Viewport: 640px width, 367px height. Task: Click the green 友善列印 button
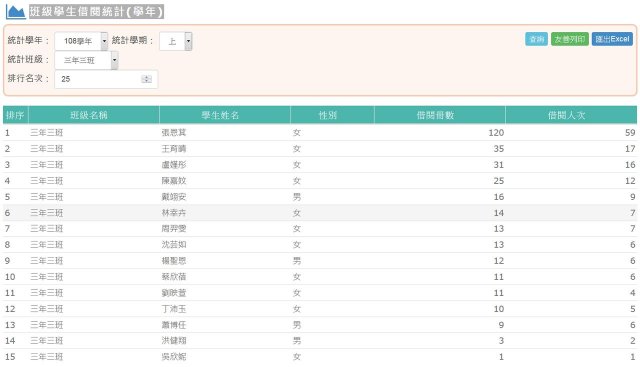(570, 39)
